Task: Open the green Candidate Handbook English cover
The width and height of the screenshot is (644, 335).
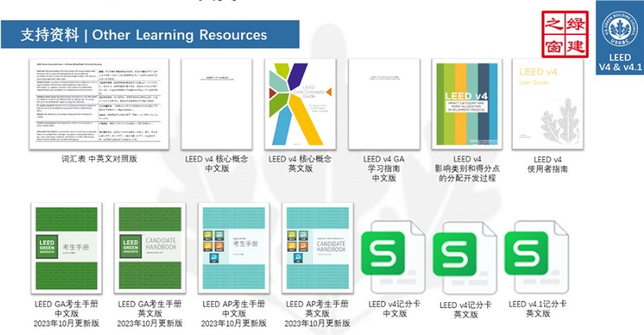Action: (x=150, y=248)
